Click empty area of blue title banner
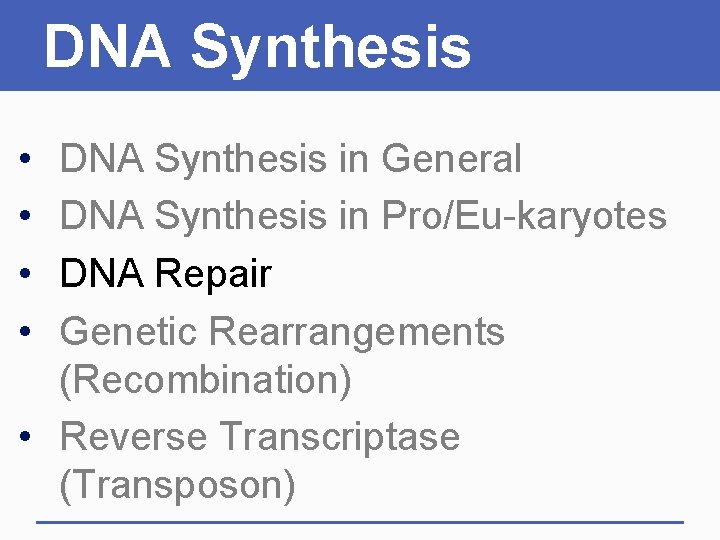 tap(600, 45)
